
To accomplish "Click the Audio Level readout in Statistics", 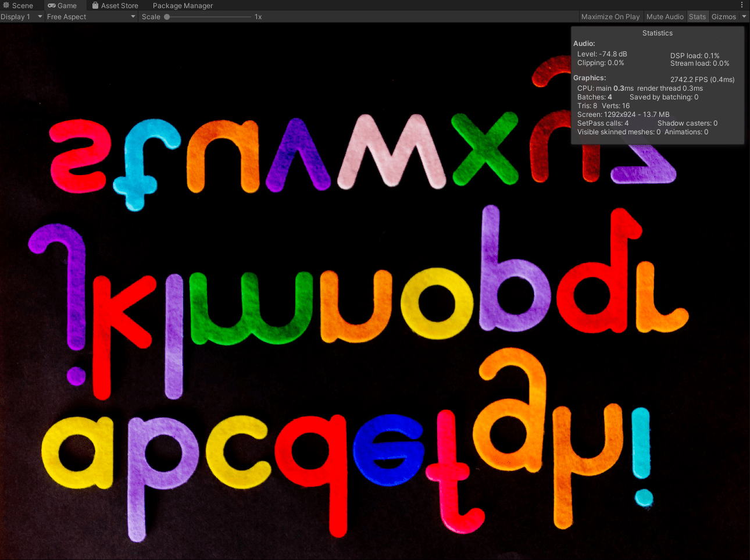I will [x=602, y=53].
